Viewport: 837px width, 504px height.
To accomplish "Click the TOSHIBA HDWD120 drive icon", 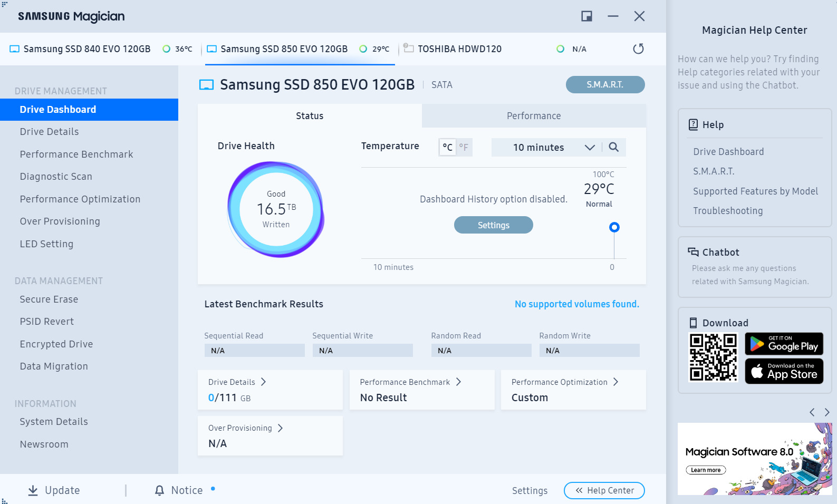I will (x=408, y=48).
